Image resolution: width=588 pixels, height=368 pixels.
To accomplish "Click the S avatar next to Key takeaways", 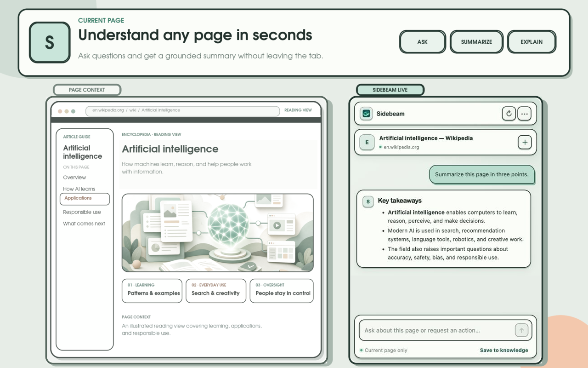I will [368, 201].
